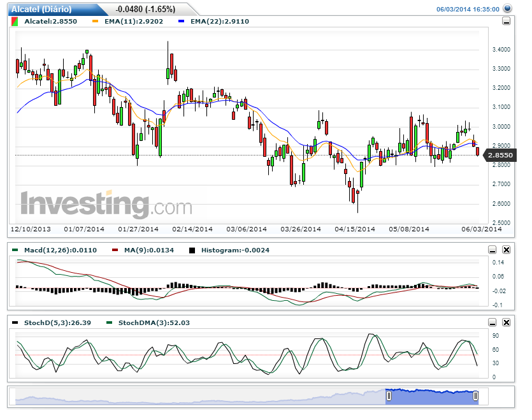The width and height of the screenshot is (532, 420).
Task: Click the 0.14 MACD axis label
Action: pyautogui.click(x=498, y=263)
